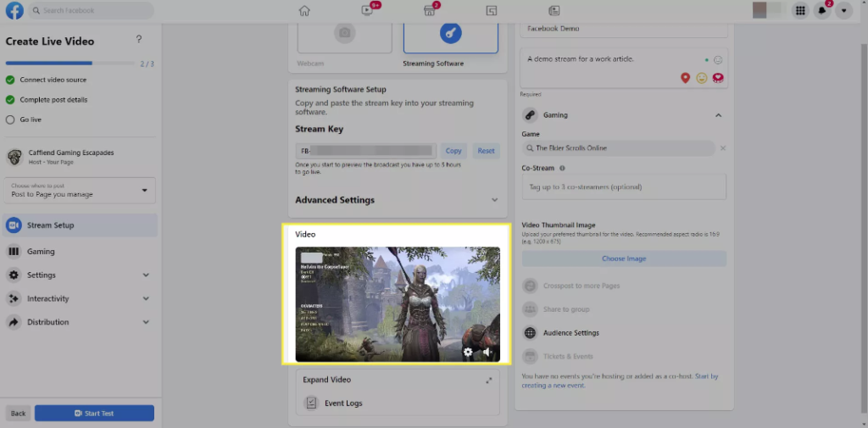Click the video preview thumbnail
The image size is (868, 428).
398,304
